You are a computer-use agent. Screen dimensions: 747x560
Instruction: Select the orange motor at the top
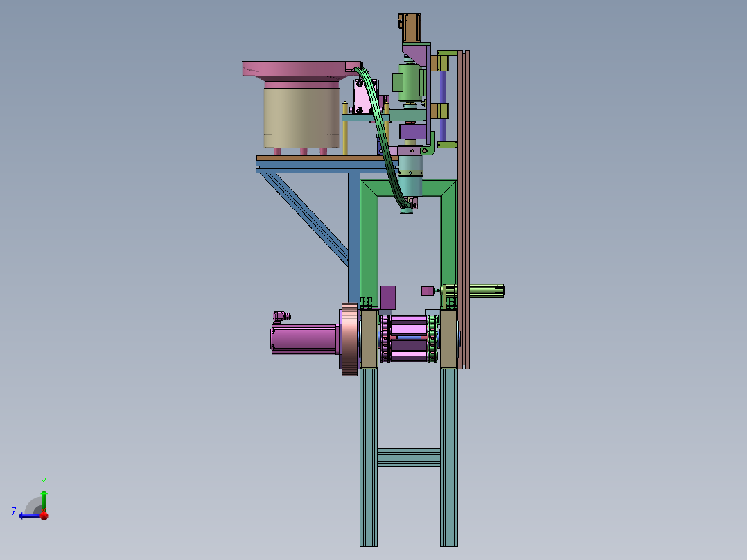(x=410, y=28)
